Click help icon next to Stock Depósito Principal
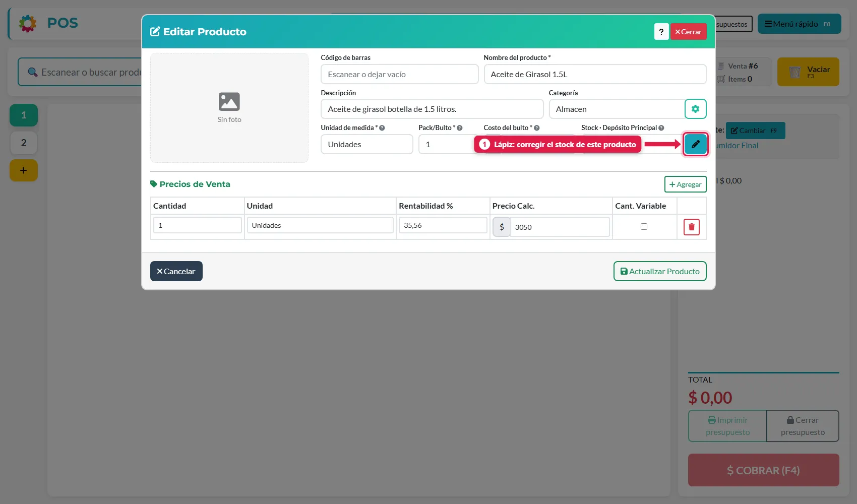Image resolution: width=857 pixels, height=504 pixels. click(661, 128)
